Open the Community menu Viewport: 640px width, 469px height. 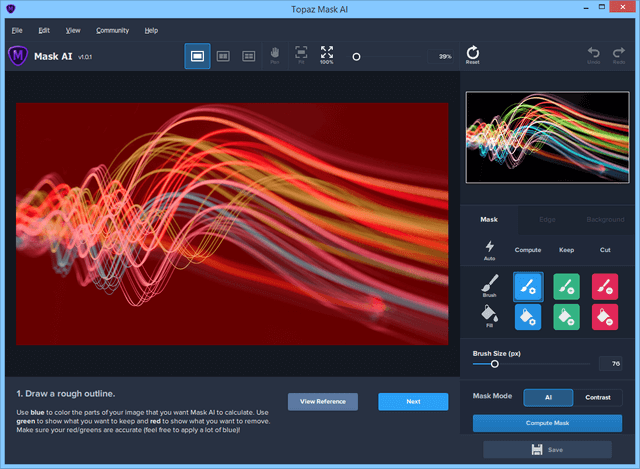pyautogui.click(x=112, y=31)
